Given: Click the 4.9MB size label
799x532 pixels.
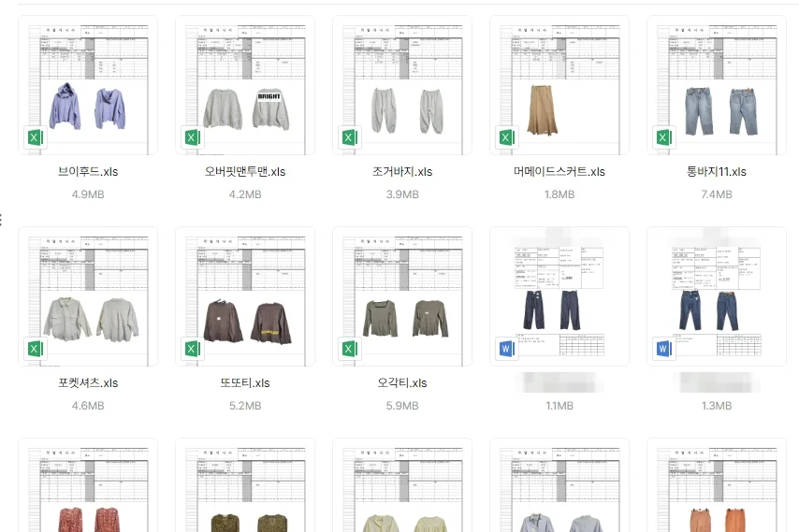Looking at the screenshot, I should pos(88,194).
